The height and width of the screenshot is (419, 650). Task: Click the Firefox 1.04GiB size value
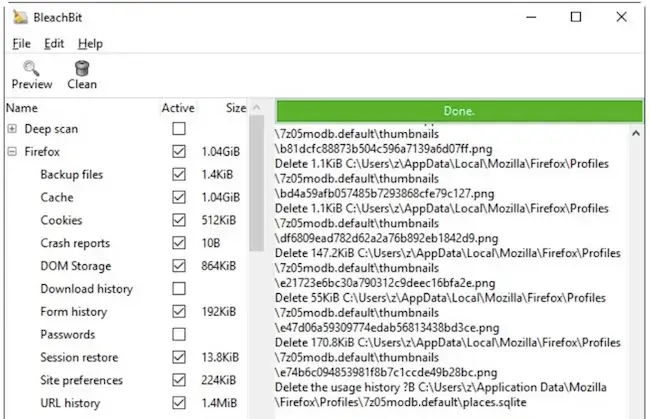(x=221, y=152)
